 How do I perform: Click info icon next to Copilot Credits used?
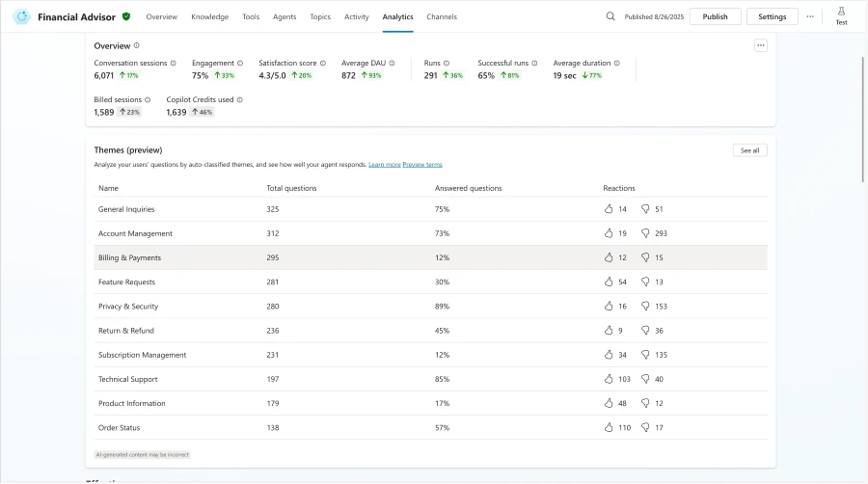coord(240,99)
